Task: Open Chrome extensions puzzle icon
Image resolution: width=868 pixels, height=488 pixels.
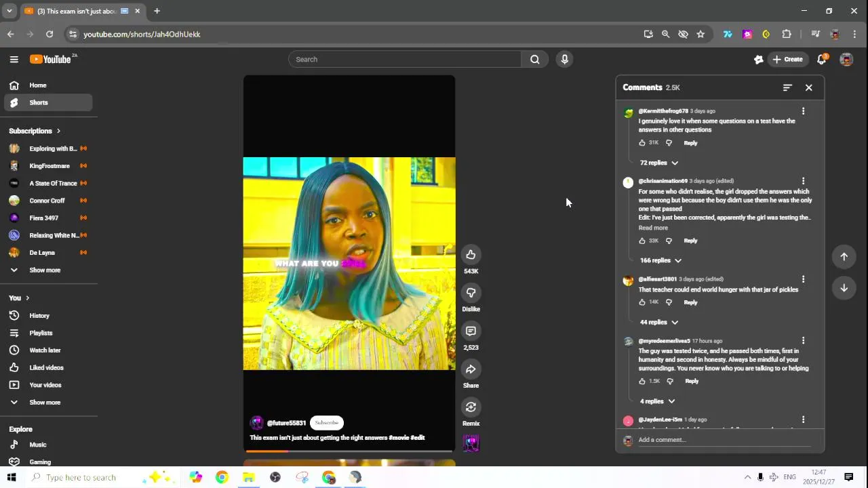Action: (787, 34)
